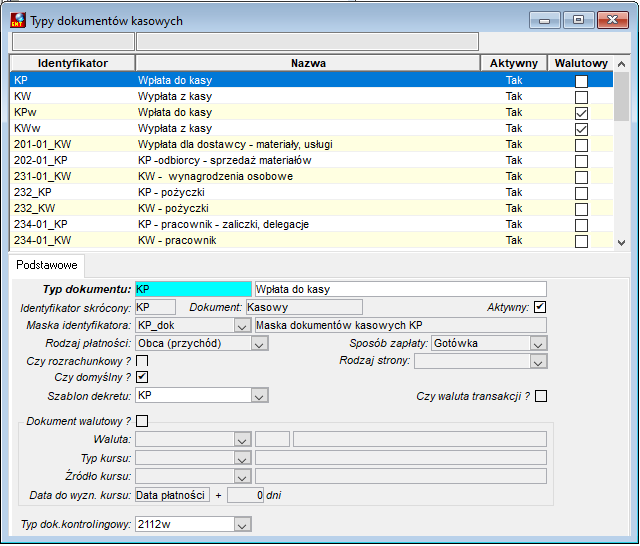
Task: Click Dokument Kasowy field
Action: 304,307
